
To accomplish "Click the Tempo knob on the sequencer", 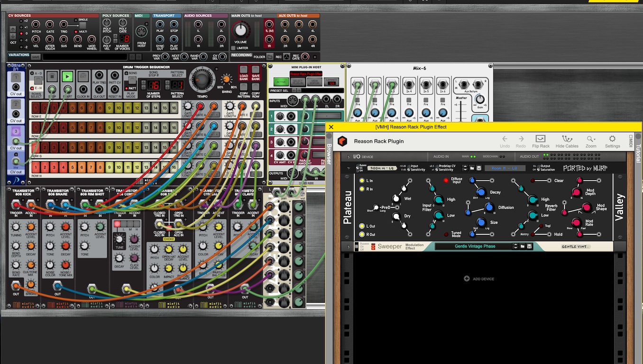I will pyautogui.click(x=202, y=80).
